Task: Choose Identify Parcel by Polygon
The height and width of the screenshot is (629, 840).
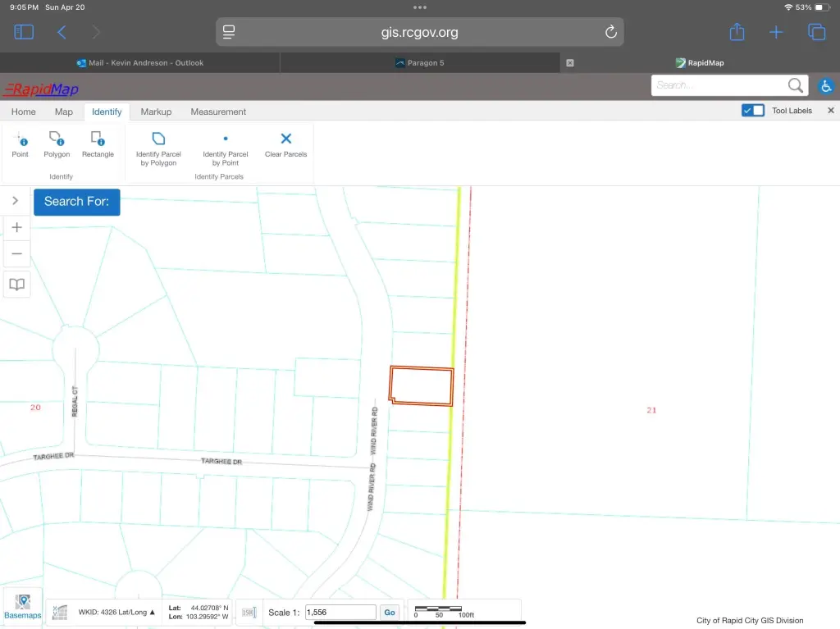Action: coord(158,148)
